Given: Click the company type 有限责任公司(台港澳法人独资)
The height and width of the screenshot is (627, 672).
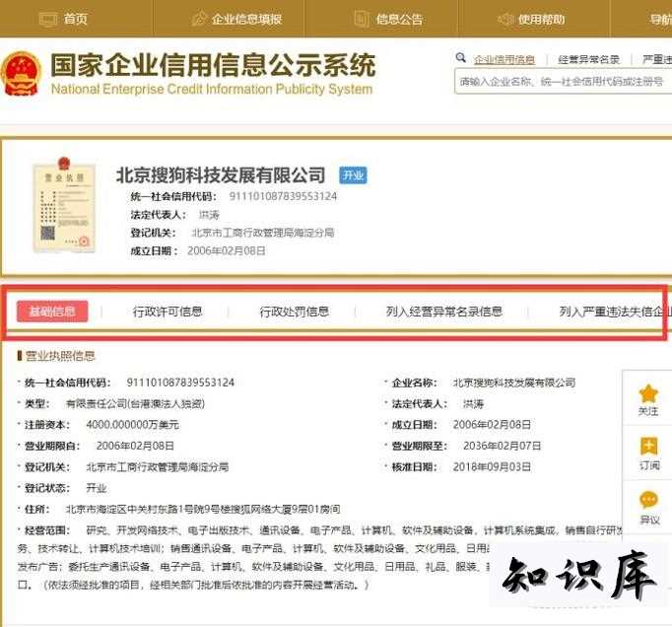Looking at the screenshot, I should [x=135, y=403].
